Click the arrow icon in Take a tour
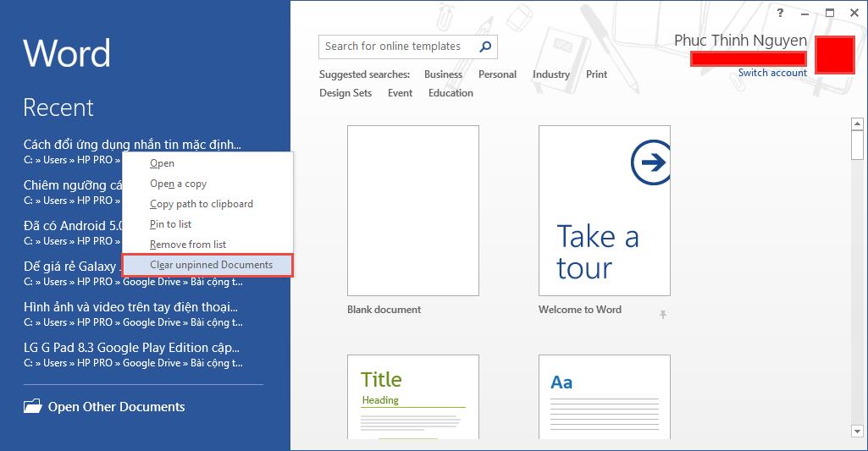 pos(650,162)
